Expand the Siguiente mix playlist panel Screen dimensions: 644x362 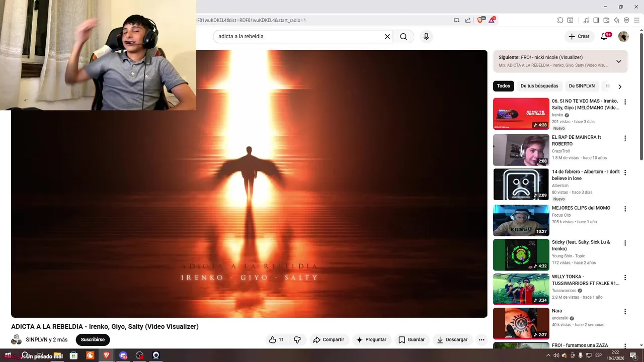[618, 61]
